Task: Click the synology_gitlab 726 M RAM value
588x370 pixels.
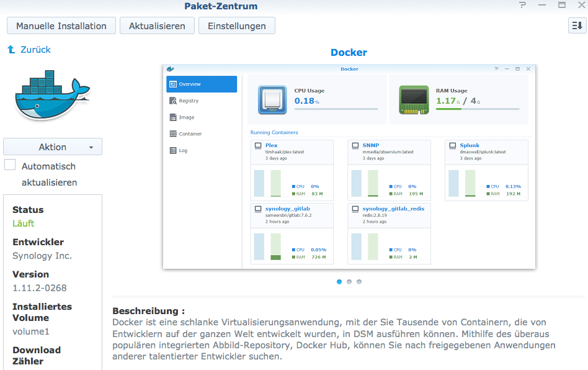Action: point(319,257)
